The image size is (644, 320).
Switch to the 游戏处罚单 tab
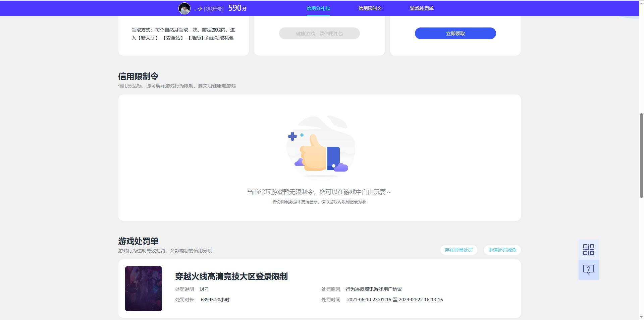(x=422, y=8)
